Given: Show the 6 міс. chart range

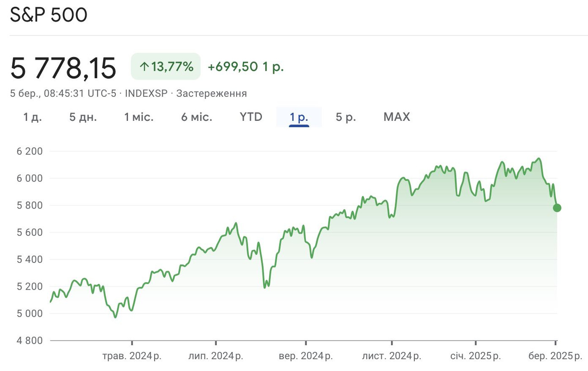Looking at the screenshot, I should [196, 117].
